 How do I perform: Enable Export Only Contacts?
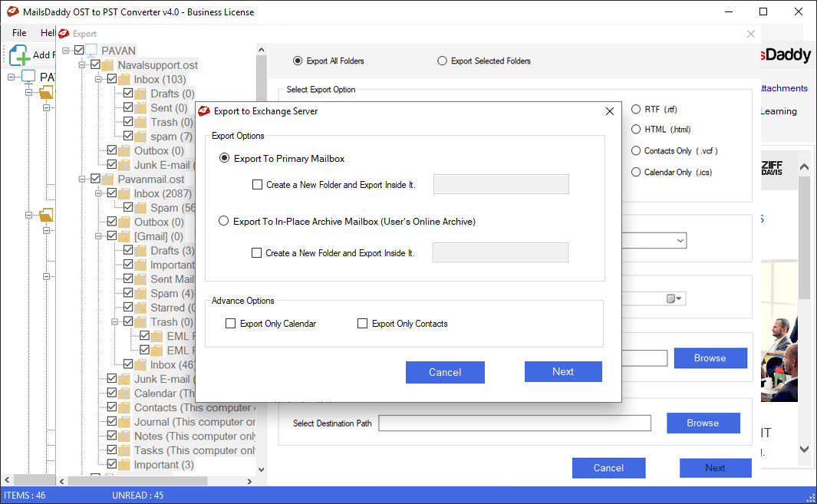pyautogui.click(x=362, y=324)
